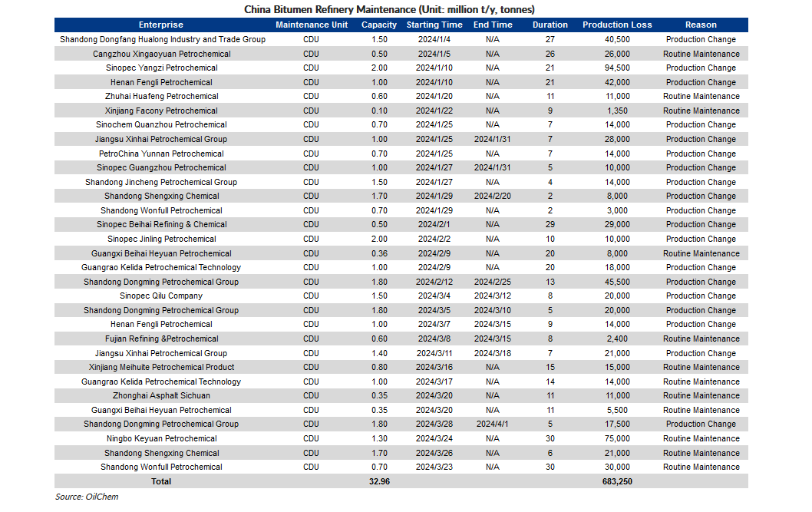Viewport: 812px width, 512px height.
Task: Select the 'Fujian Refining &Petrochemical' cell
Action: click(x=162, y=339)
